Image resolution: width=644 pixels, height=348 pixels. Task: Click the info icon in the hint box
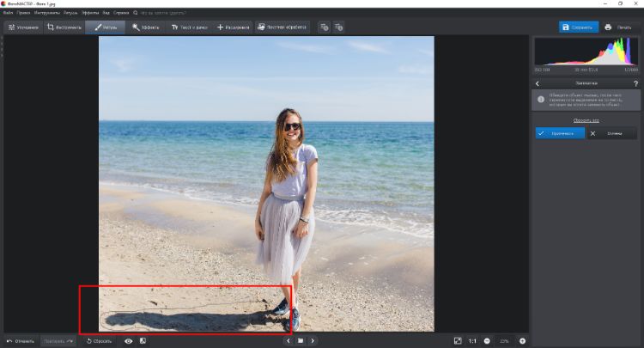pyautogui.click(x=541, y=100)
